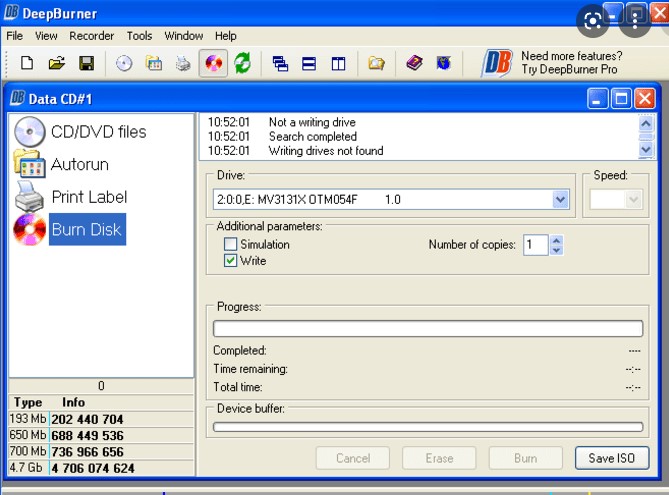Screen dimensions: 669x495
Task: Increase number of copies with up arrow
Action: point(556,241)
